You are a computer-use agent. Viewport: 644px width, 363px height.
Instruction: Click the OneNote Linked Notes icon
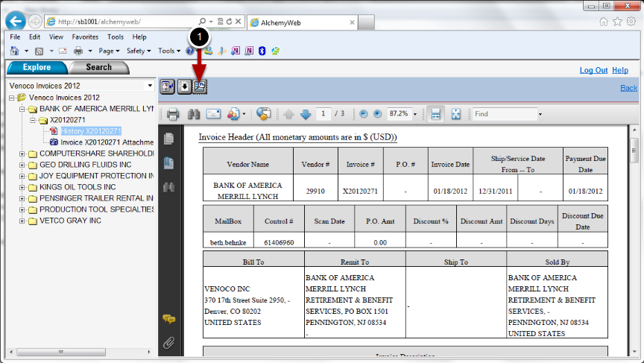pos(249,51)
